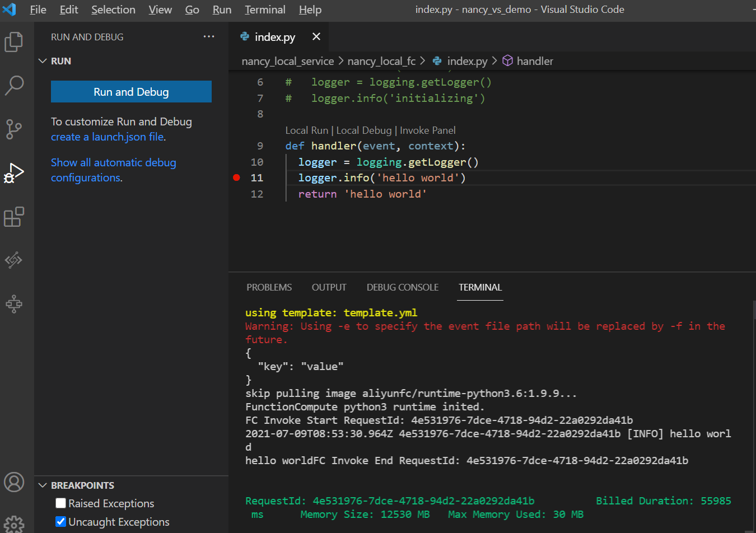Switch to the DEBUG CONSOLE tab

pyautogui.click(x=402, y=287)
